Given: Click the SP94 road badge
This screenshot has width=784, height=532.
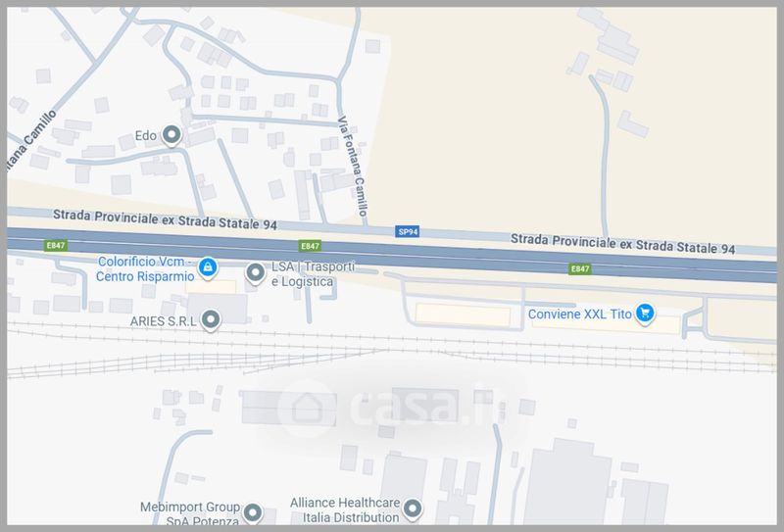Looking at the screenshot, I should click(408, 231).
